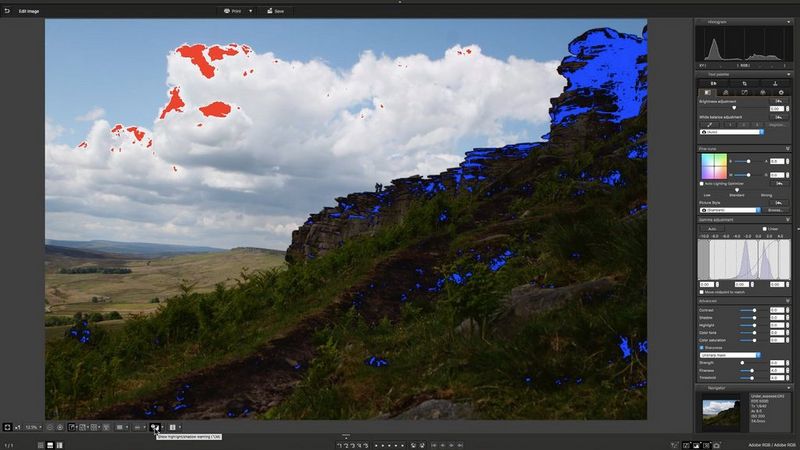This screenshot has width=800, height=450.
Task: Click the fit-to-window icon in bottom toolbar
Action: [7, 427]
